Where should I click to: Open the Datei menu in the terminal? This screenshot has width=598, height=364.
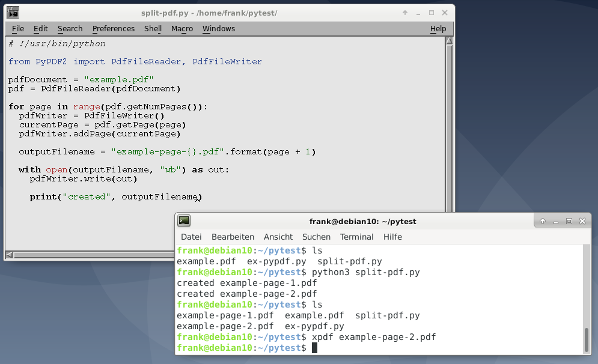[191, 237]
